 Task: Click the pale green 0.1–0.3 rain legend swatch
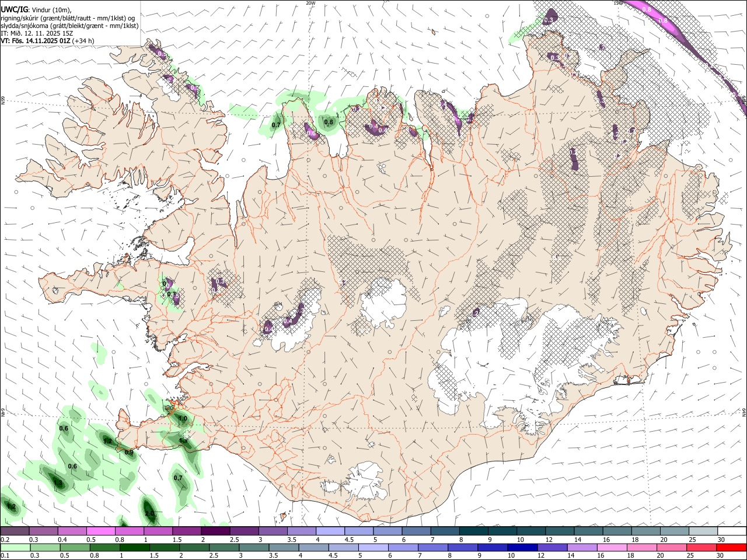click(16, 547)
